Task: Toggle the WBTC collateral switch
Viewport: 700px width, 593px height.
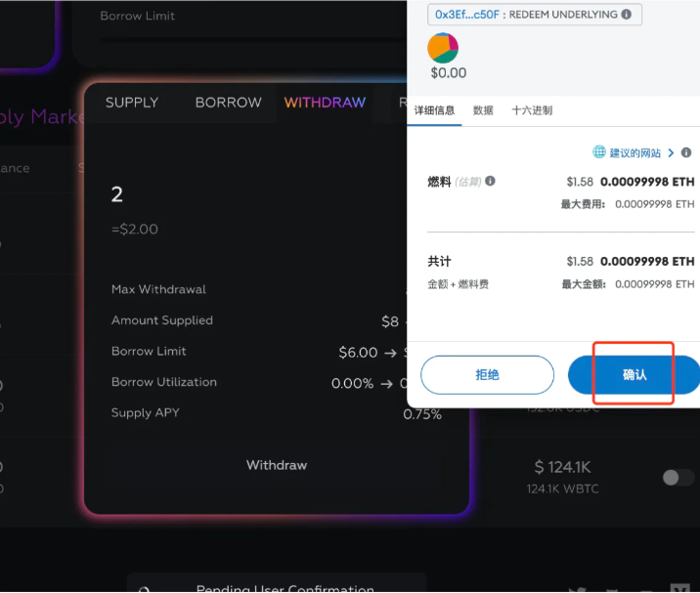Action: click(x=678, y=478)
